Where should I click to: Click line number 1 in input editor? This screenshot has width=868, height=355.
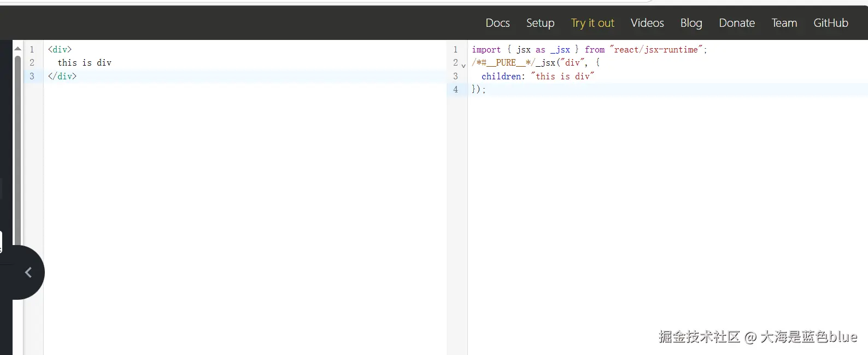(x=32, y=49)
